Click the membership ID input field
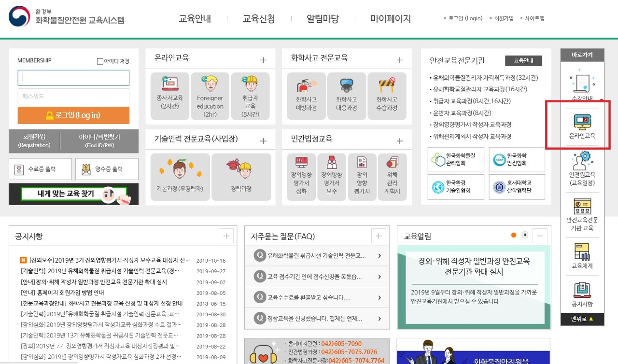 73,78
